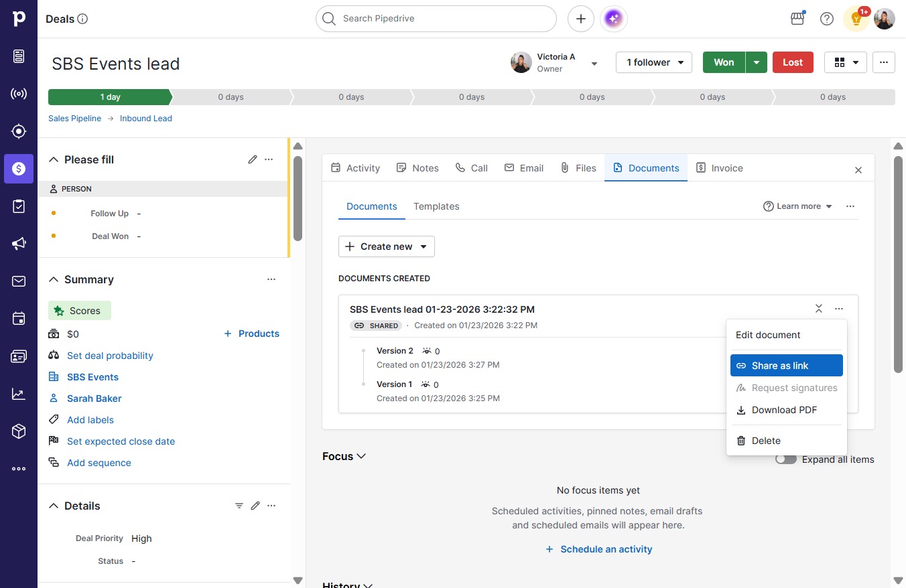The height and width of the screenshot is (588, 906).
Task: Click Schedule an activity link
Action: point(598,549)
